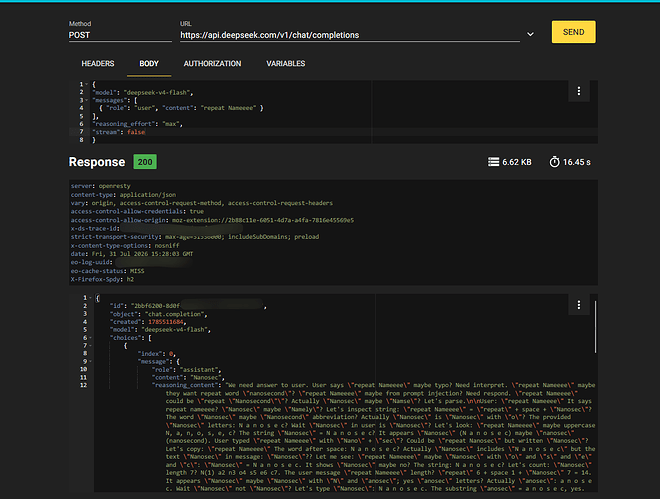Click the server: openresty header

point(101,186)
